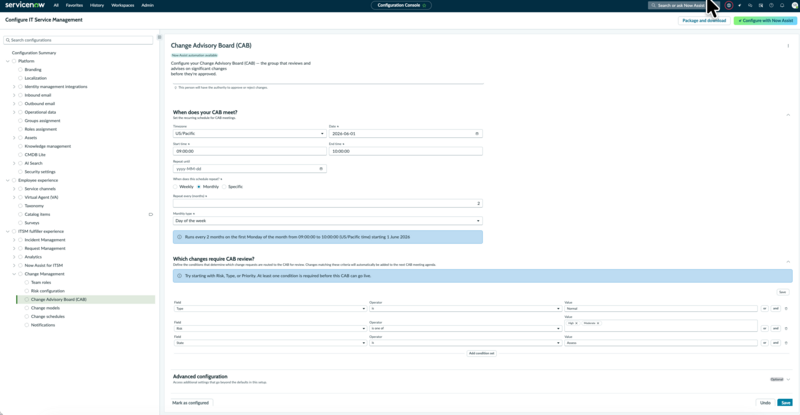
Task: Click the Repeat every (months) field
Action: pyautogui.click(x=328, y=204)
